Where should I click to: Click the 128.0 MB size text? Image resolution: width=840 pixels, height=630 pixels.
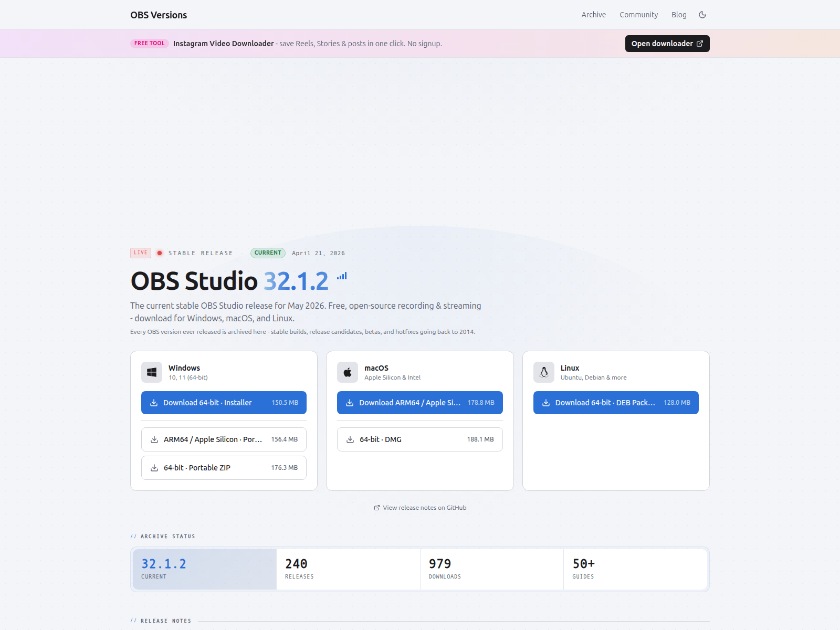pos(677,403)
